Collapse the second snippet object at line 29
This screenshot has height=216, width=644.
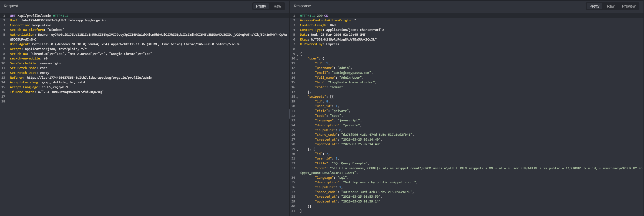(x=297, y=150)
